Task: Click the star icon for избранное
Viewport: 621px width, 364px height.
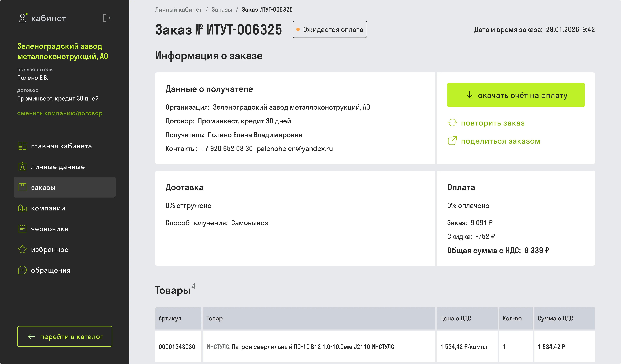Action: (22, 249)
